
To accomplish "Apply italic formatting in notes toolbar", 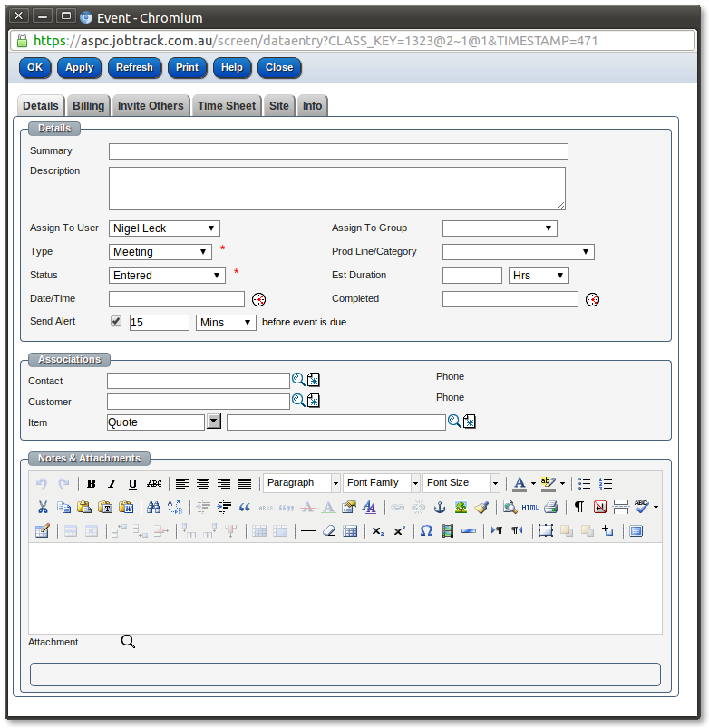I will tap(112, 484).
